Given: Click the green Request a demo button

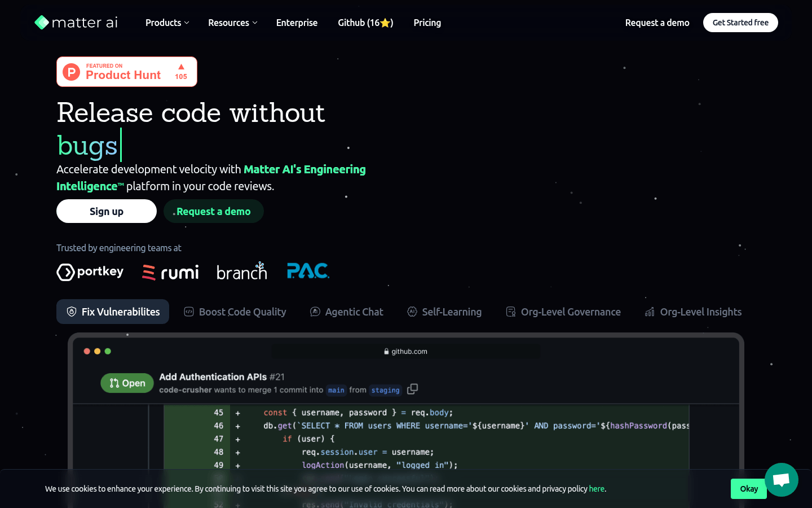Looking at the screenshot, I should pos(214,211).
